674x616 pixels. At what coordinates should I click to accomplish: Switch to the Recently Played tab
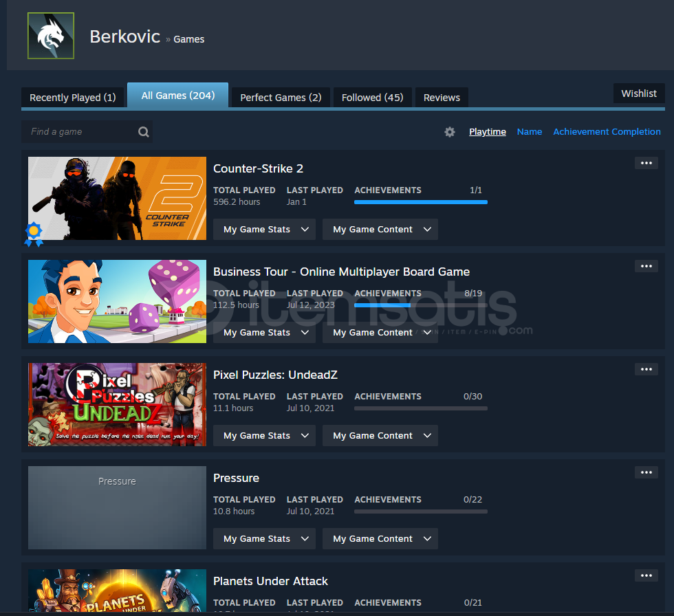(73, 98)
